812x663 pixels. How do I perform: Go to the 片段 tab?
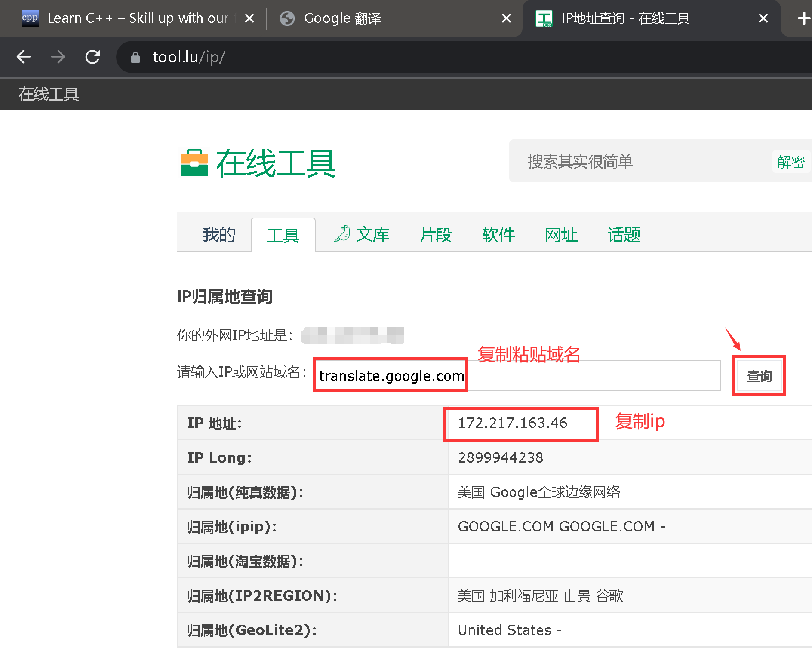436,235
